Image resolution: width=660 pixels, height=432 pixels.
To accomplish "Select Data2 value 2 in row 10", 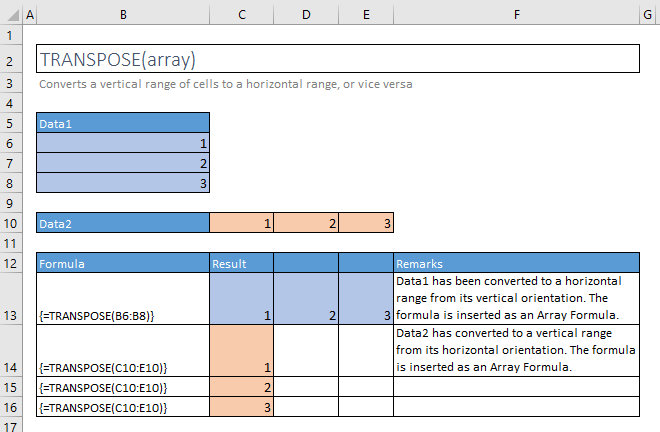I will point(306,223).
